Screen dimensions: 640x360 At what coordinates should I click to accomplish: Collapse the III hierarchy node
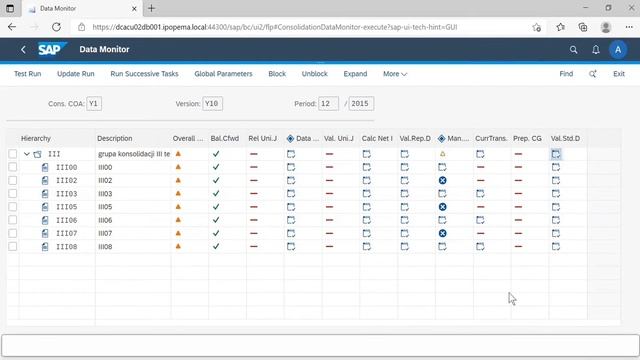pyautogui.click(x=27, y=154)
